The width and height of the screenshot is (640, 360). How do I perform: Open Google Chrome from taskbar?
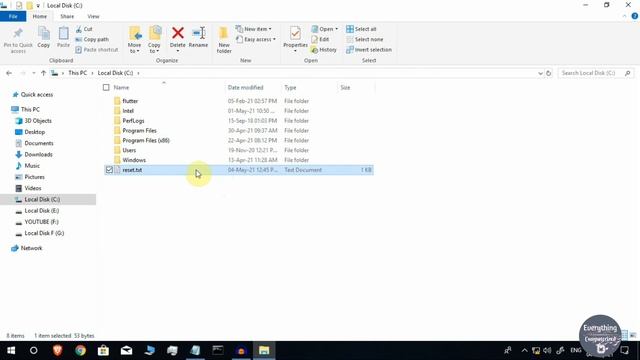[x=80, y=350]
